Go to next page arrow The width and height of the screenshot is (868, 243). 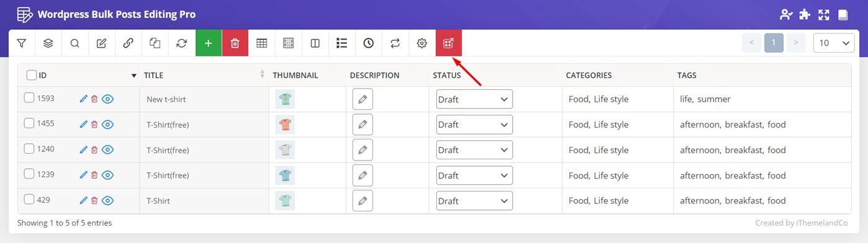(796, 43)
